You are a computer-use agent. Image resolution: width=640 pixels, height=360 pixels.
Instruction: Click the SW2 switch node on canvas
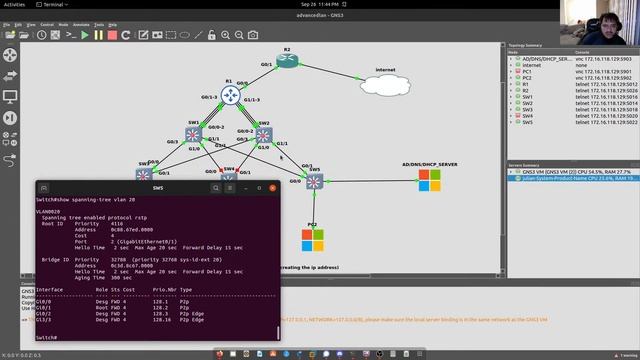263,135
